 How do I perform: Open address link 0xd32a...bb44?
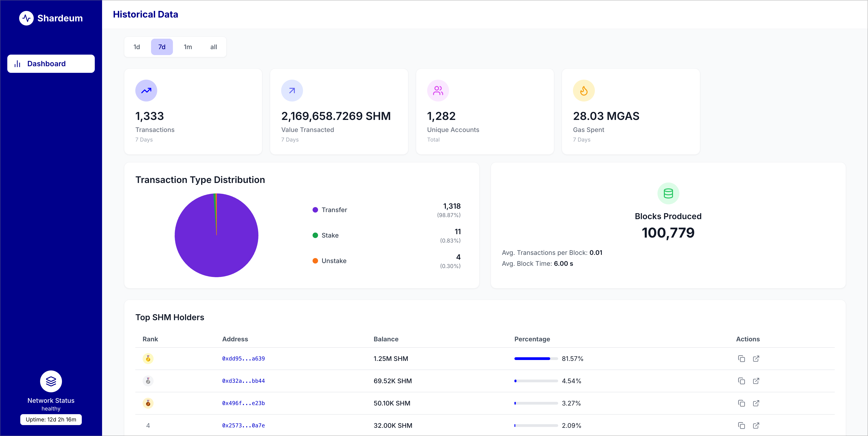(243, 381)
